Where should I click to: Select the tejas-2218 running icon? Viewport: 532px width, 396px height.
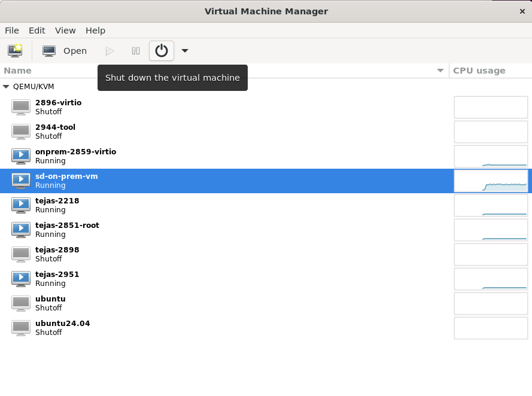click(21, 205)
